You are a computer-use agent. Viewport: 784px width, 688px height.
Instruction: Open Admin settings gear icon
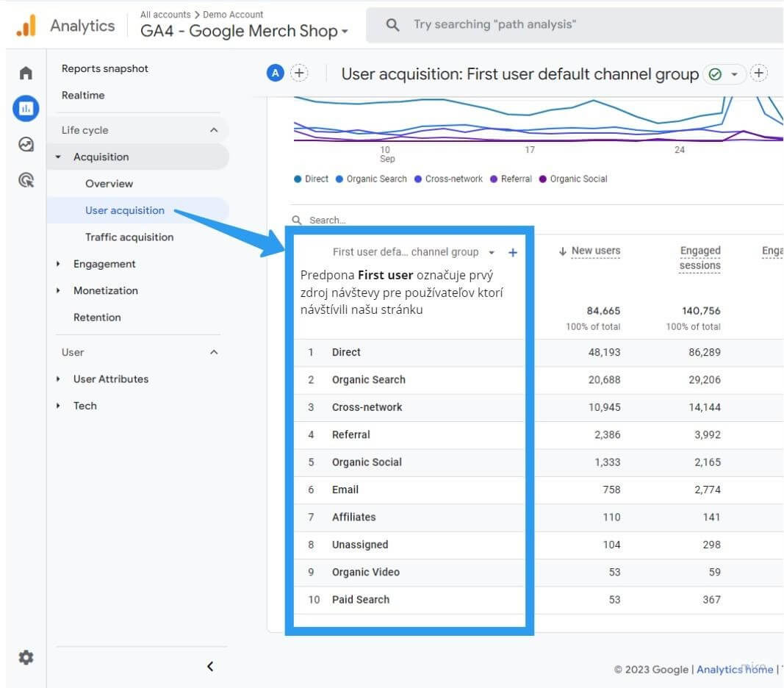26,657
